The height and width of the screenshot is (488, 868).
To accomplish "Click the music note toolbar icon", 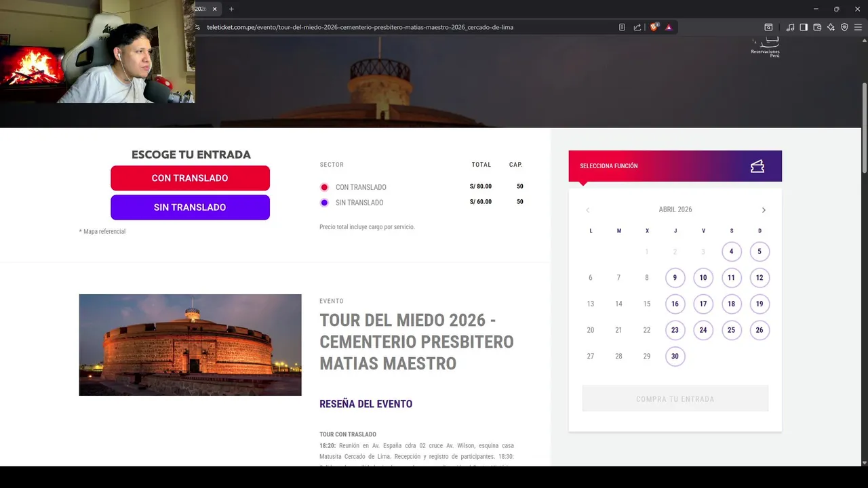I will pos(790,27).
